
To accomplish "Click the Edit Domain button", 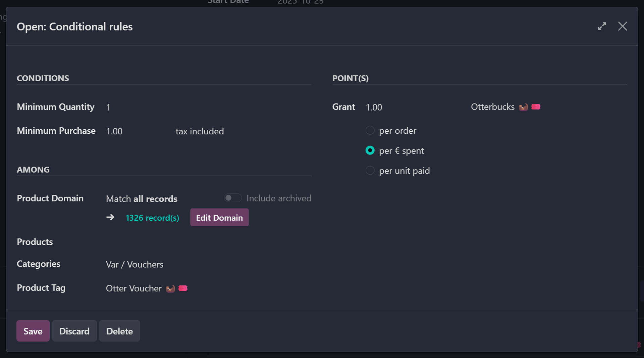I will (219, 218).
